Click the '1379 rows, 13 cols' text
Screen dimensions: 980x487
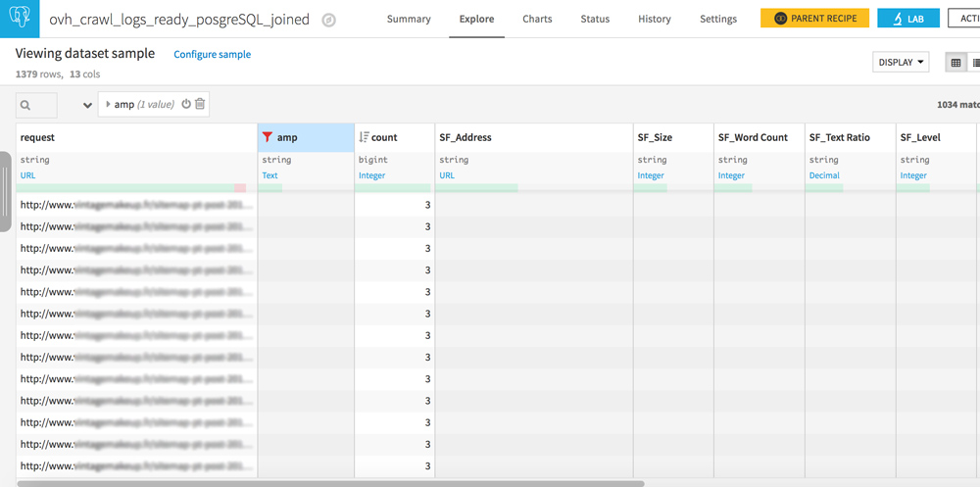click(x=58, y=74)
